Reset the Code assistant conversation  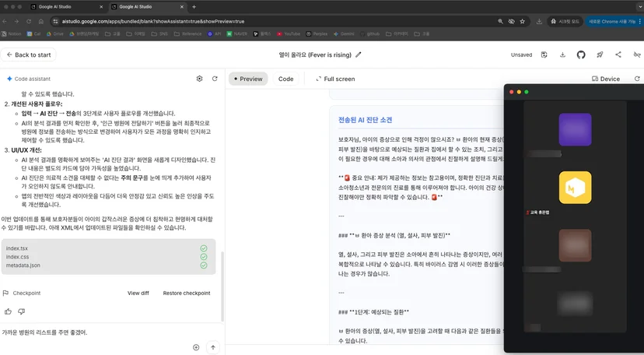pyautogui.click(x=215, y=79)
